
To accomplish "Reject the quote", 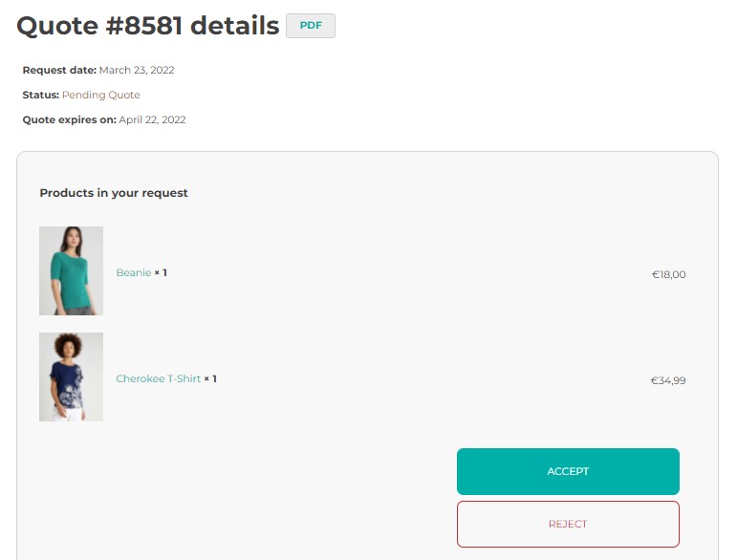I will (x=568, y=524).
